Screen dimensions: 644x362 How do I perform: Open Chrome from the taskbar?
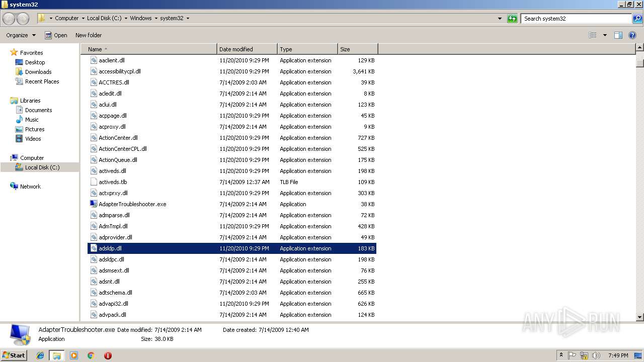point(91,355)
